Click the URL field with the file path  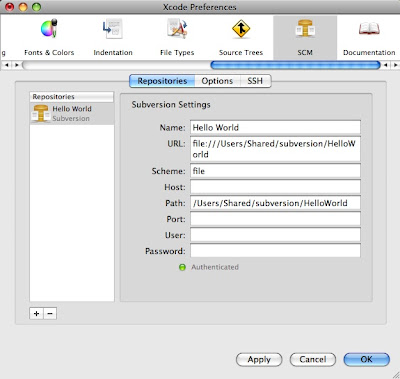pyautogui.click(x=275, y=149)
